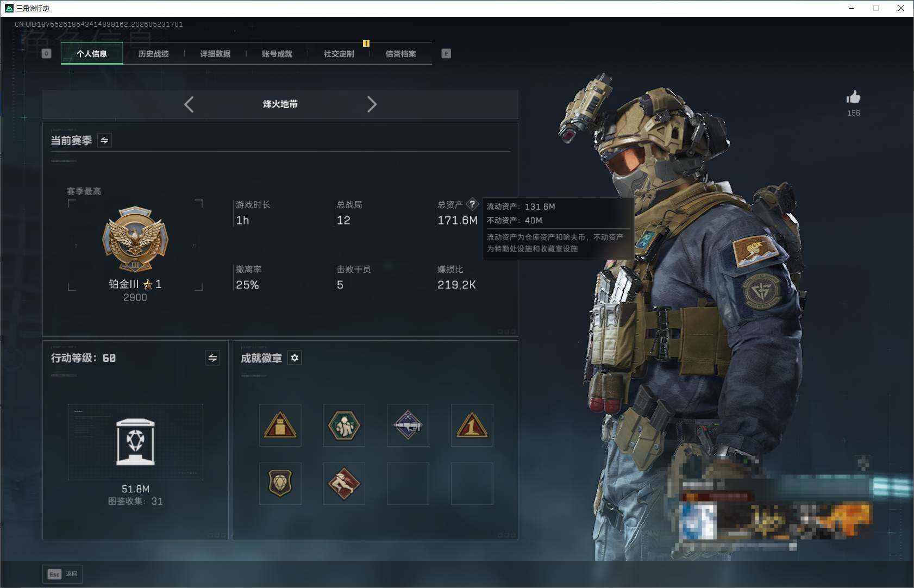Toggle the 当前赛季 season switch icon
Viewport: 914px width, 588px height.
coord(104,140)
